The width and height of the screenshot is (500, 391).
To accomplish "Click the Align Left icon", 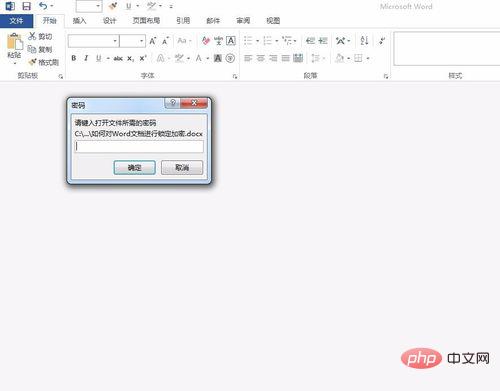I will coord(248,58).
